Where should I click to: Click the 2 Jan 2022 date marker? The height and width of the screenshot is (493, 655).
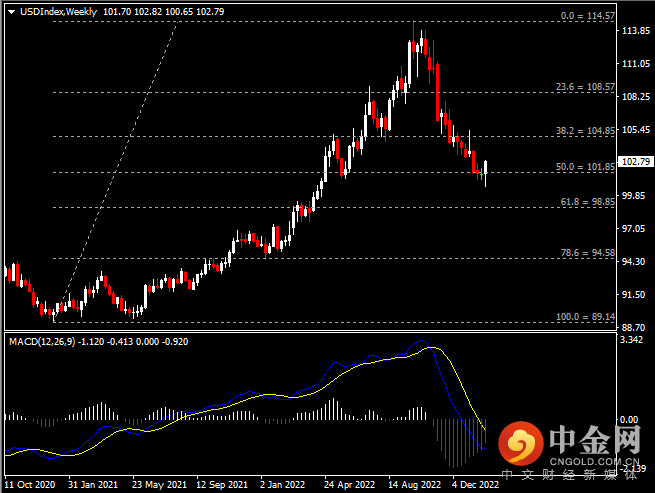[281, 482]
